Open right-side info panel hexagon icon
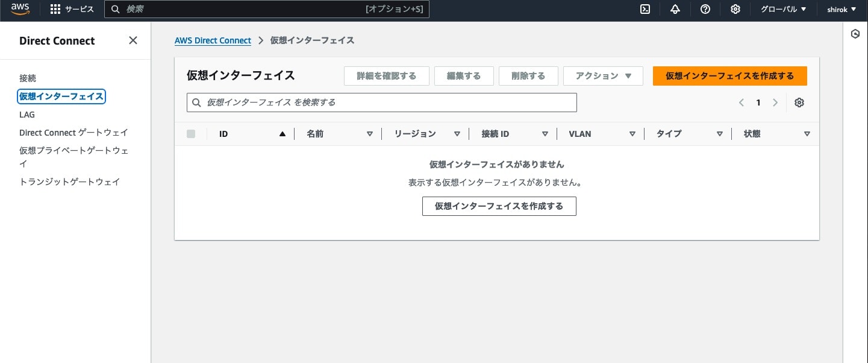The image size is (868, 363). pos(855,34)
